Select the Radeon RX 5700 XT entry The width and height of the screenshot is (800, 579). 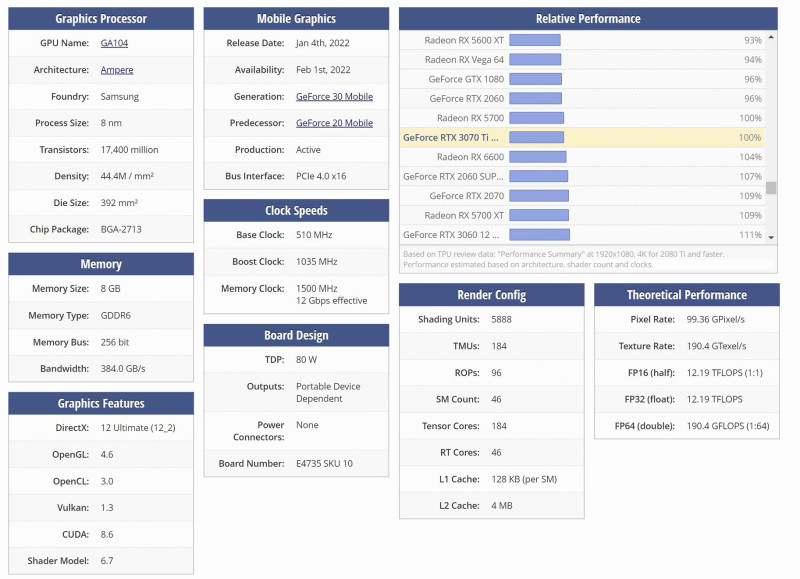582,215
